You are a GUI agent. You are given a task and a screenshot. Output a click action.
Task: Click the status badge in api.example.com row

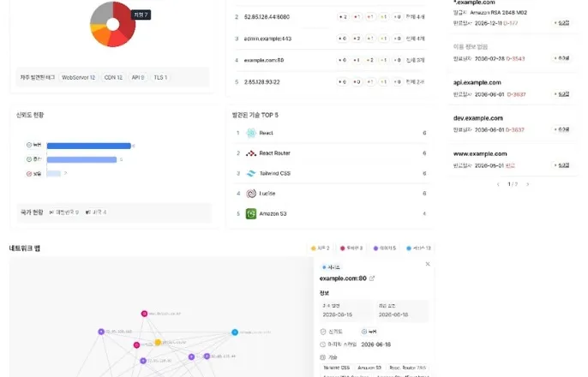tap(561, 94)
